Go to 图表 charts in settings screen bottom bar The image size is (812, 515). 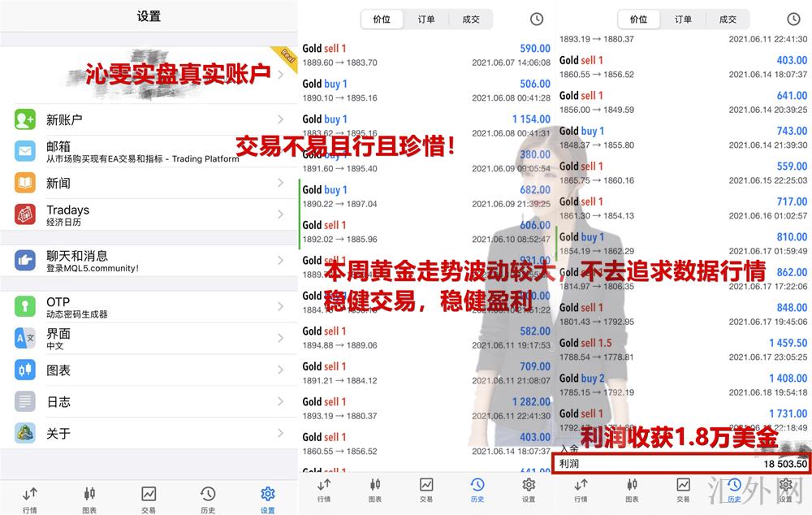click(89, 500)
